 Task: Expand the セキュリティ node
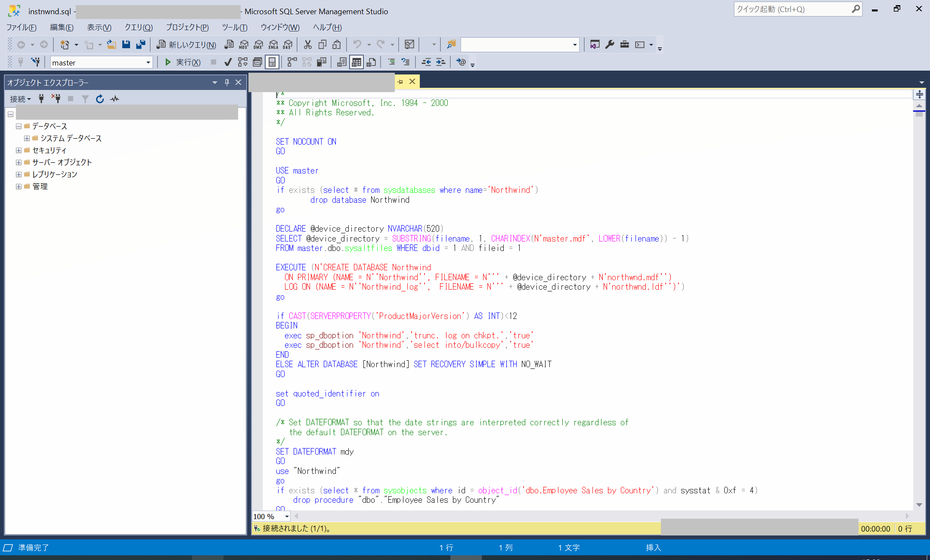(x=19, y=150)
